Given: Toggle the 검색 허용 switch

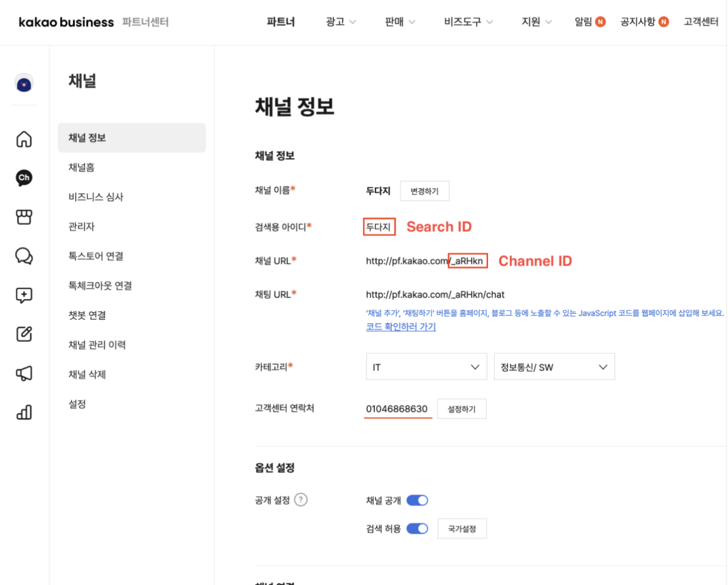Looking at the screenshot, I should click(x=417, y=529).
